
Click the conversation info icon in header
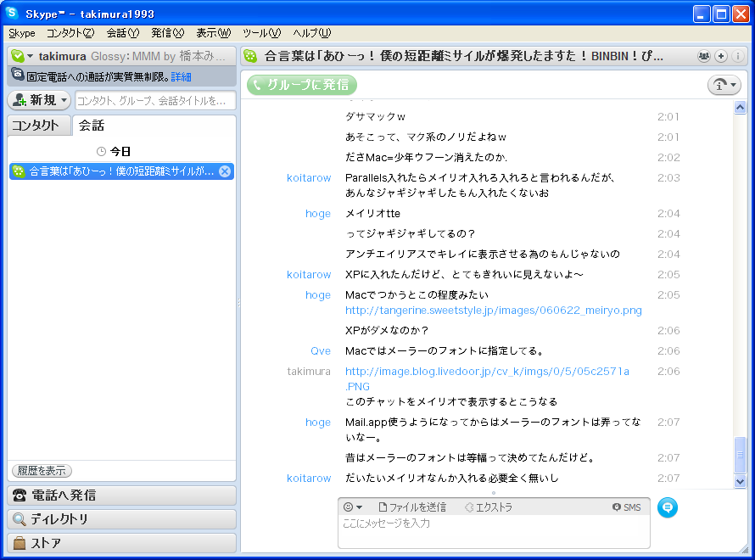[737, 56]
